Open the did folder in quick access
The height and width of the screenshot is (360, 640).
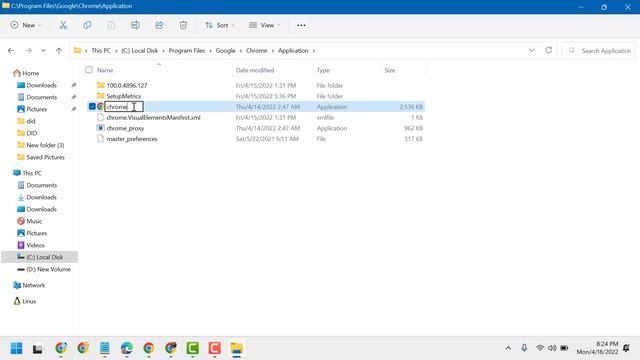[x=27, y=121]
